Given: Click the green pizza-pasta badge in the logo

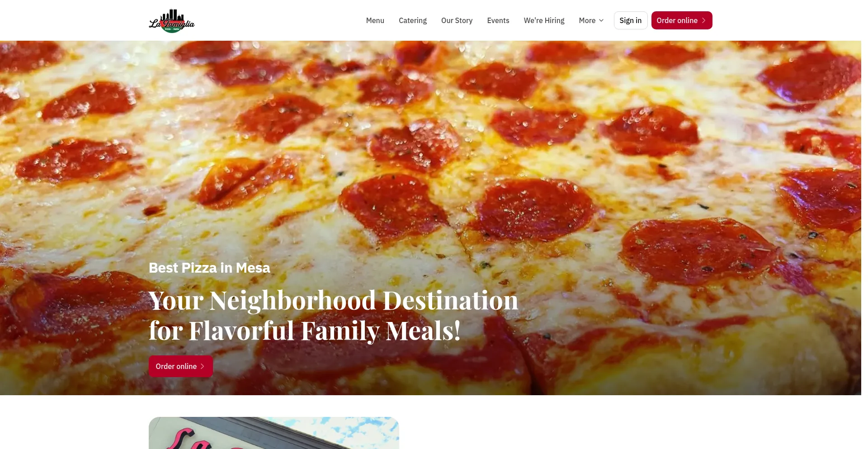Looking at the screenshot, I should tap(172, 29).
